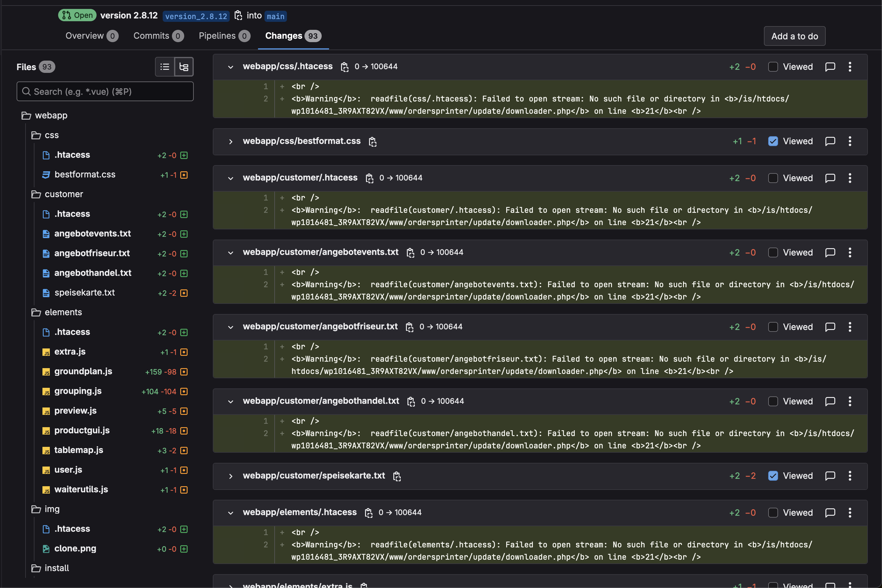Collapse the webapp/customer/angebothandel.txt diff
The image size is (882, 588).
tap(231, 402)
